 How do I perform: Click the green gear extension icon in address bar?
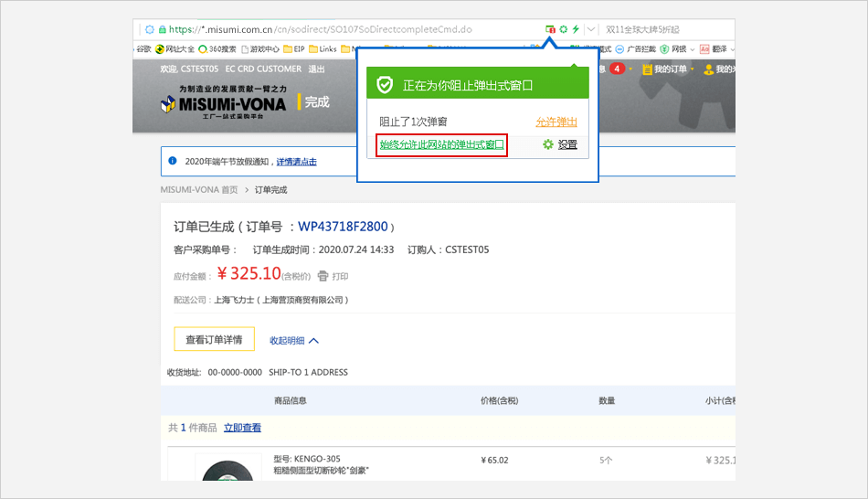click(564, 29)
